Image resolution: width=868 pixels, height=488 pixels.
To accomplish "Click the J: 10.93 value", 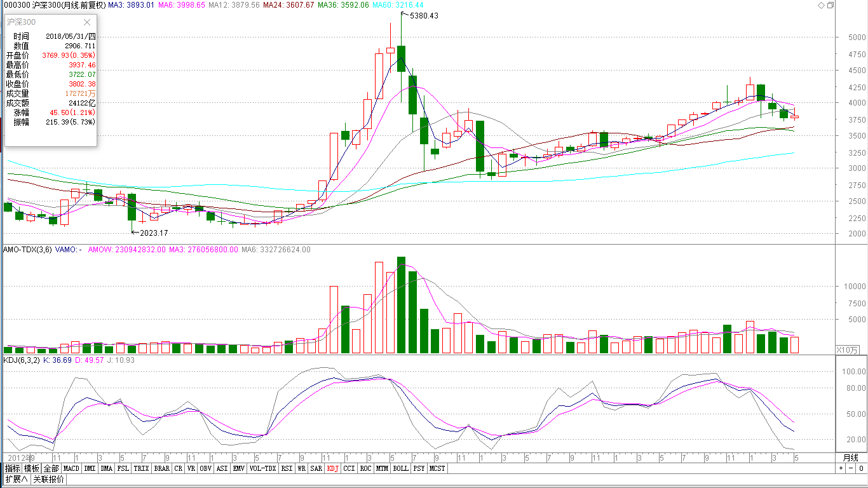I will coord(119,360).
